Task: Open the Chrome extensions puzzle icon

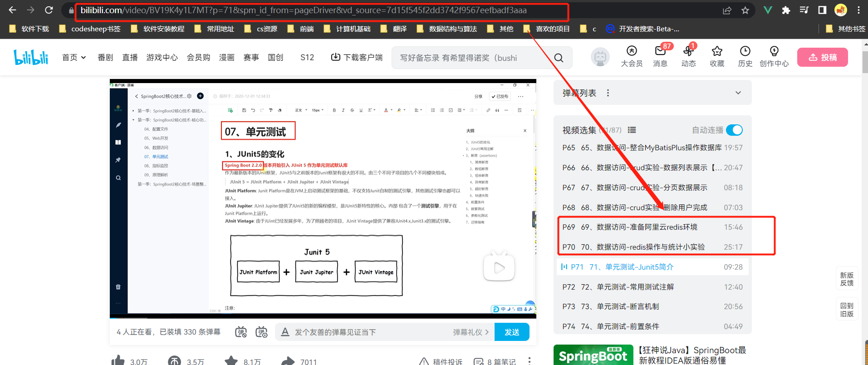Action: pyautogui.click(x=786, y=10)
